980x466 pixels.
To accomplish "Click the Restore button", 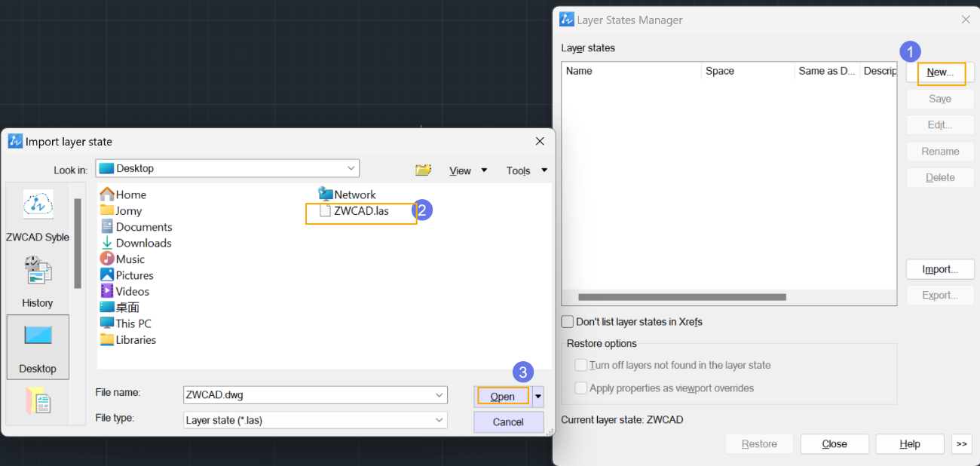I will coord(759,444).
